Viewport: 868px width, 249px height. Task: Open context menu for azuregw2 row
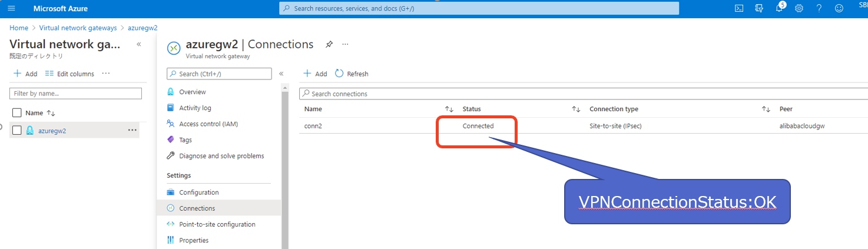click(x=132, y=130)
